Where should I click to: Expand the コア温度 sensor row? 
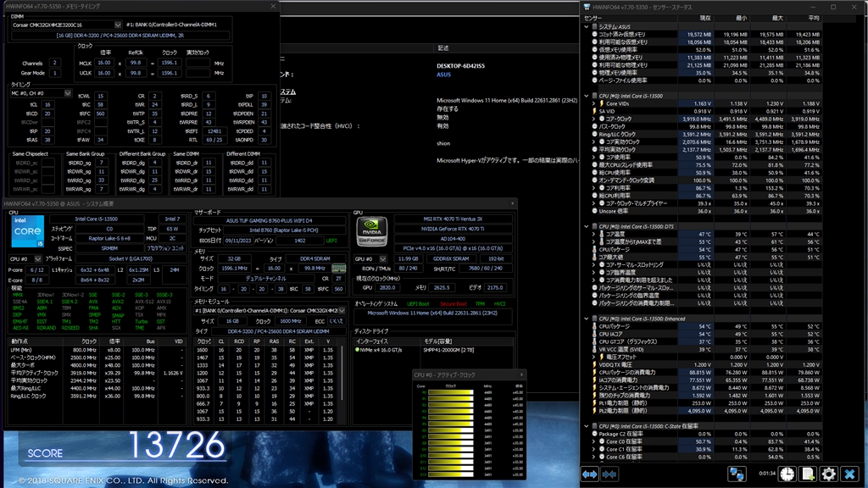(x=593, y=234)
